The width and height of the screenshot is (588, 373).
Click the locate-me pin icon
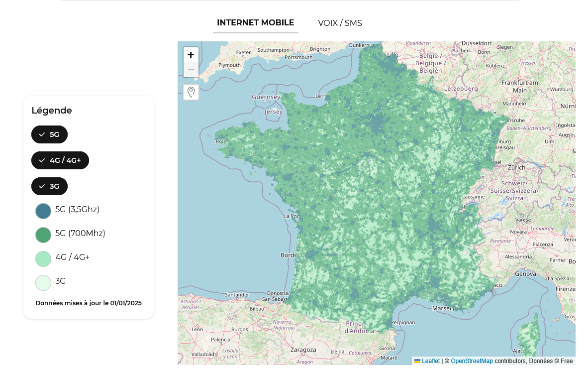(191, 92)
